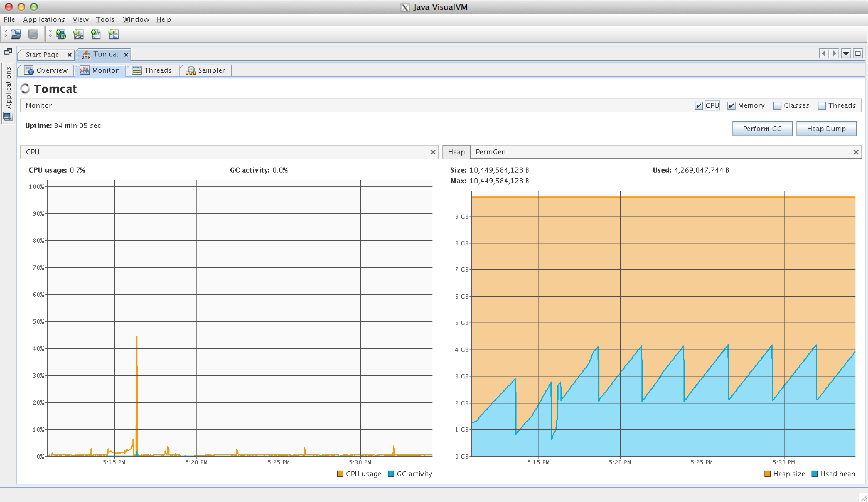Screen dimensions: 868x502
Task: Click the Monitor tab graph icon
Action: [x=85, y=70]
